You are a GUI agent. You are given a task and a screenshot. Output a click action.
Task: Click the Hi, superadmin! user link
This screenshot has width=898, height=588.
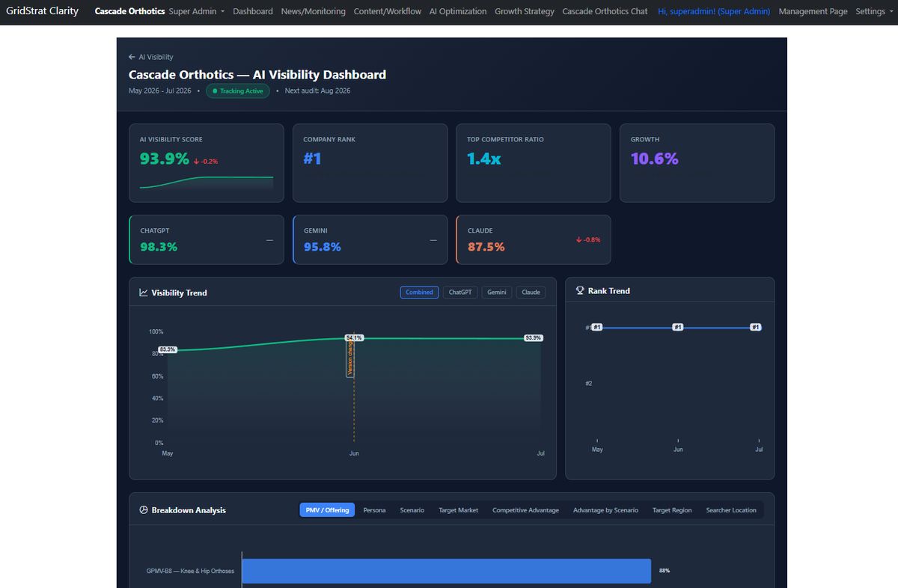click(x=714, y=11)
